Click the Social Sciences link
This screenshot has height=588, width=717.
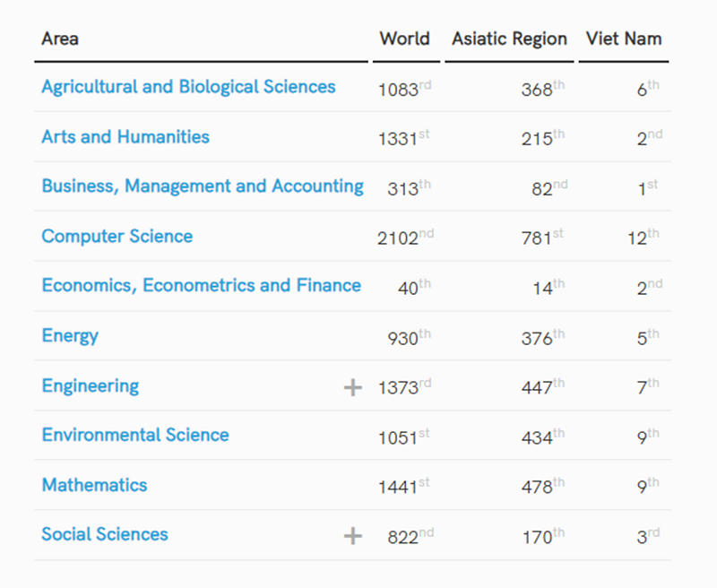pos(105,535)
